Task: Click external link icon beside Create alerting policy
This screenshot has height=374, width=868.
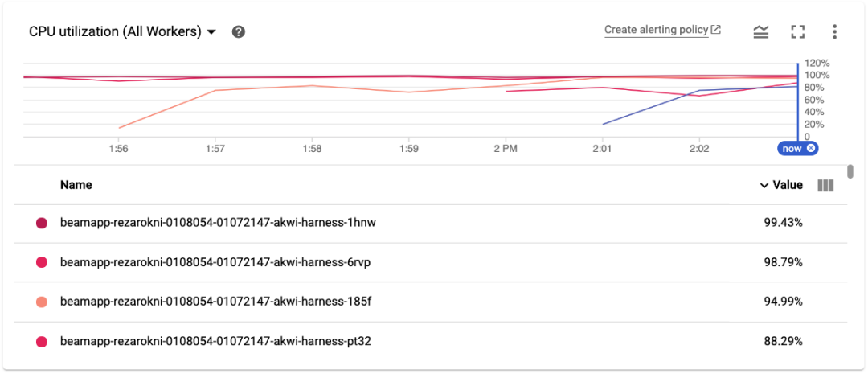Action: point(716,30)
